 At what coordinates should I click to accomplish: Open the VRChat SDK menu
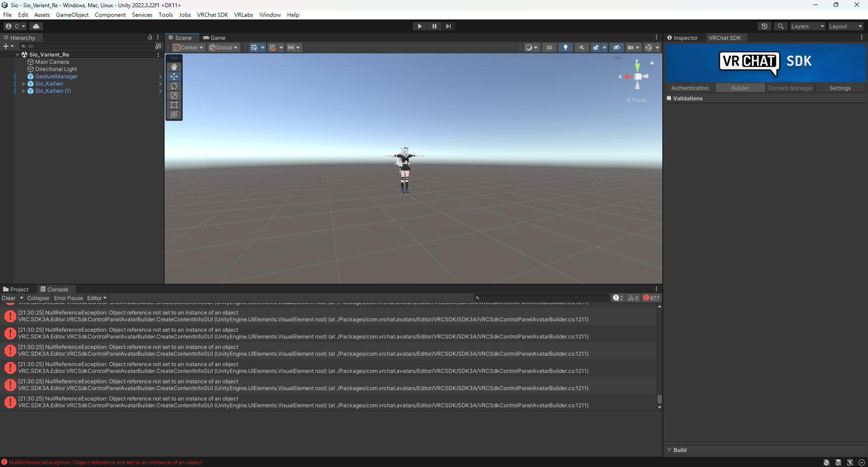pos(212,14)
